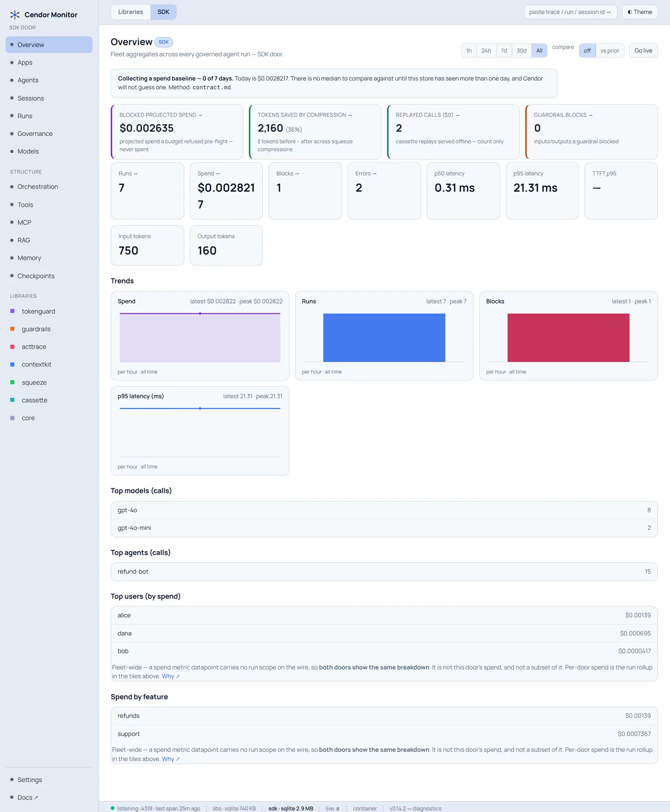Select the All time range
This screenshot has height=812, width=670.
tap(539, 51)
